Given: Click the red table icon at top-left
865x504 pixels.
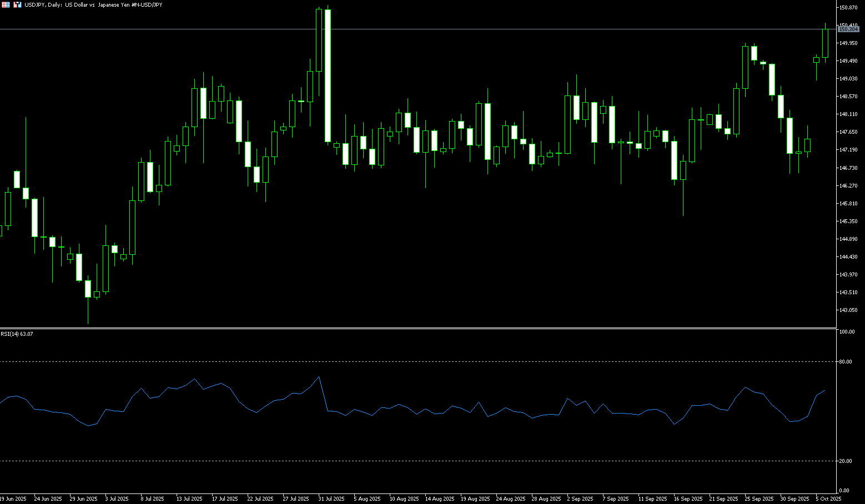Looking at the screenshot, I should click(6, 4).
